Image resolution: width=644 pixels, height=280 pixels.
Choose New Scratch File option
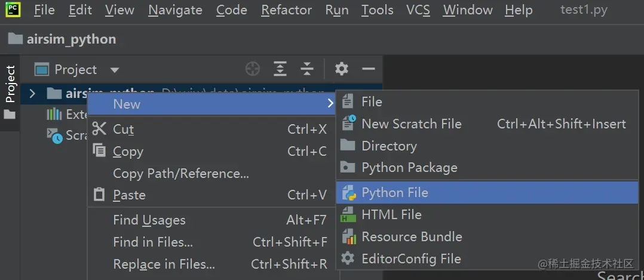[x=411, y=124]
